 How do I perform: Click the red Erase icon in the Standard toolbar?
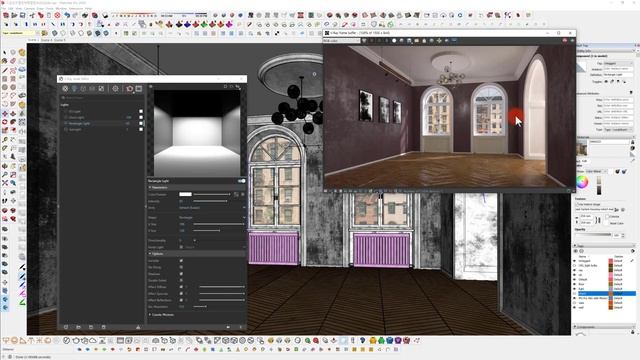[58, 15]
